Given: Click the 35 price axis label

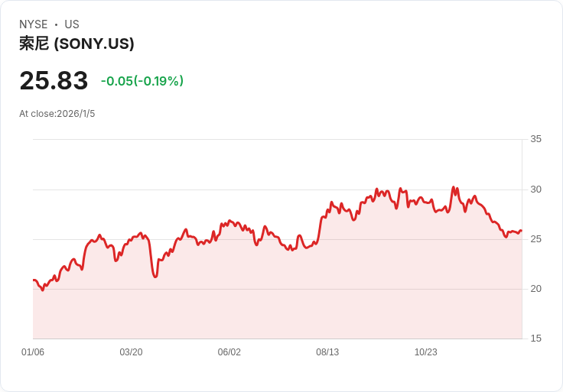Looking at the screenshot, I should tap(536, 139).
